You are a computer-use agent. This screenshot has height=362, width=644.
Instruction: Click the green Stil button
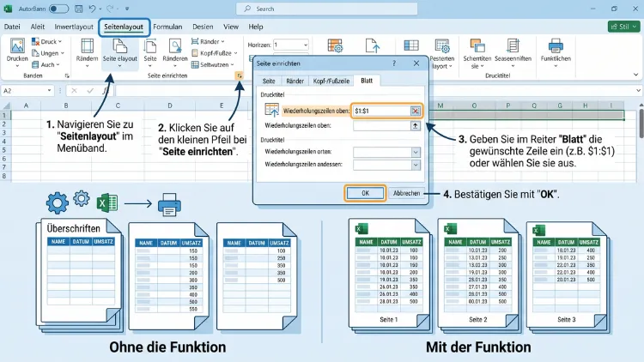[x=623, y=27]
